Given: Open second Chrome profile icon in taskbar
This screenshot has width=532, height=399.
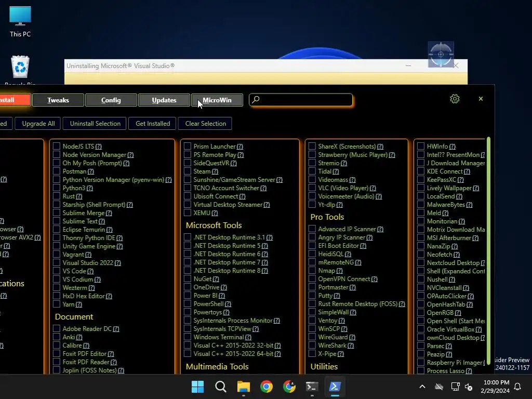Looking at the screenshot, I should (x=289, y=387).
